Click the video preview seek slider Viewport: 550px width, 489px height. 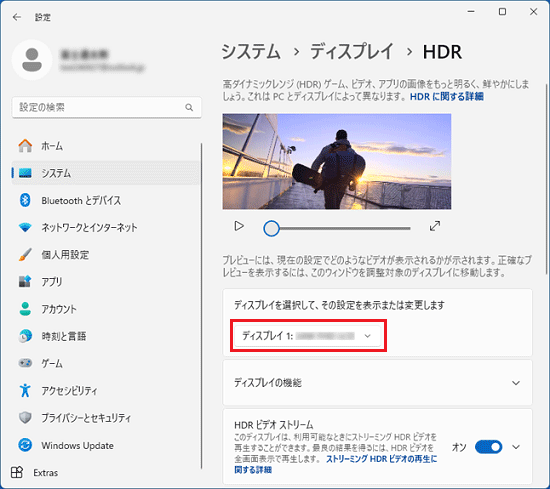[337, 228]
